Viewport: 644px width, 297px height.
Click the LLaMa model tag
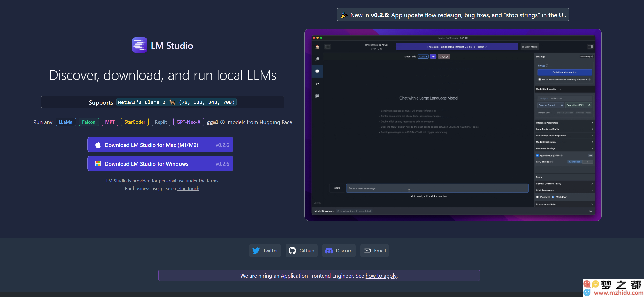click(x=66, y=122)
